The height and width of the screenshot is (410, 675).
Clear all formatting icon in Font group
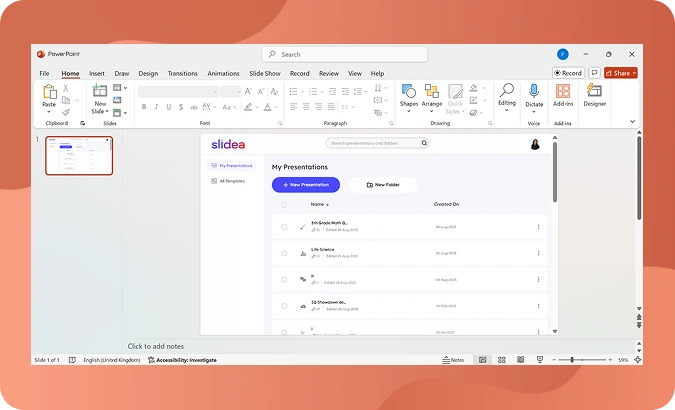pyautogui.click(x=274, y=91)
